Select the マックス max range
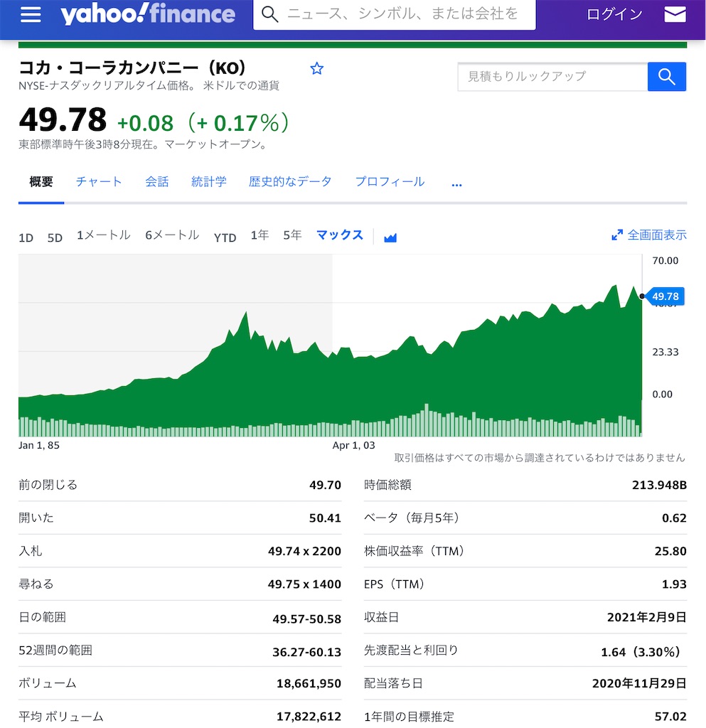The image size is (706, 728). [340, 235]
